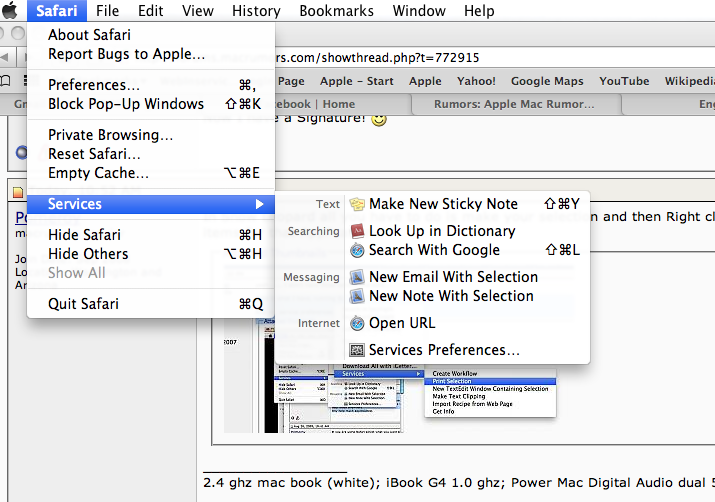Open the Yahoo! bookmark
Viewport: 715px width, 502px height.
click(x=477, y=81)
